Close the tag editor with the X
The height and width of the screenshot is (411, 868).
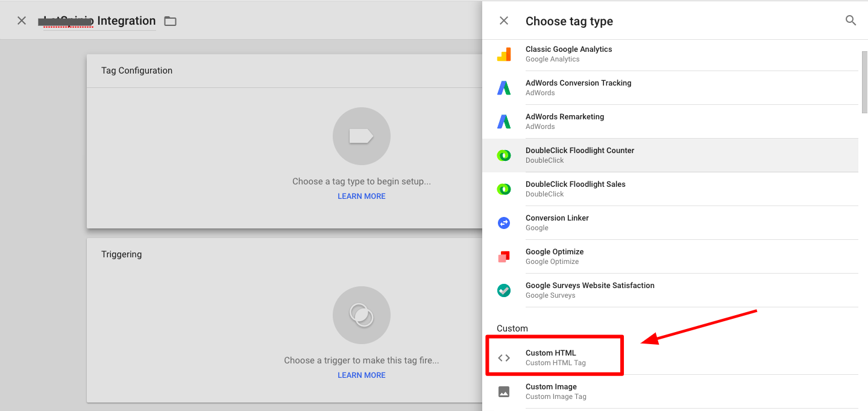point(22,20)
